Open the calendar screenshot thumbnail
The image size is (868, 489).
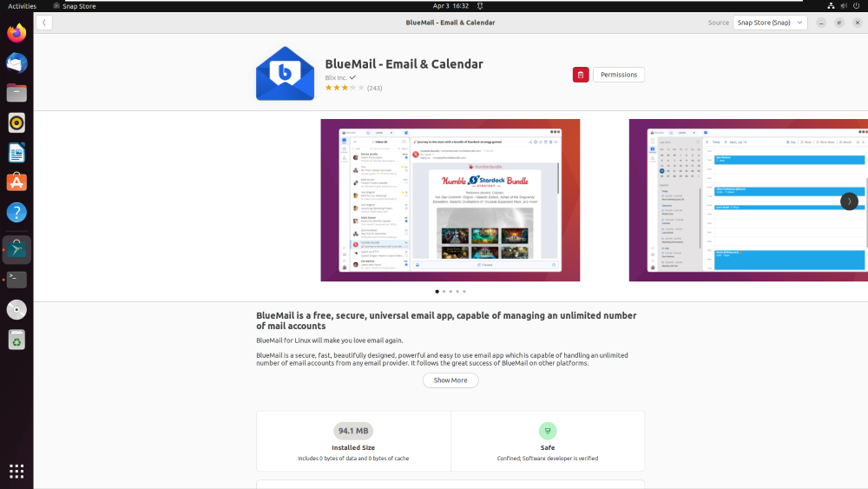pos(748,200)
